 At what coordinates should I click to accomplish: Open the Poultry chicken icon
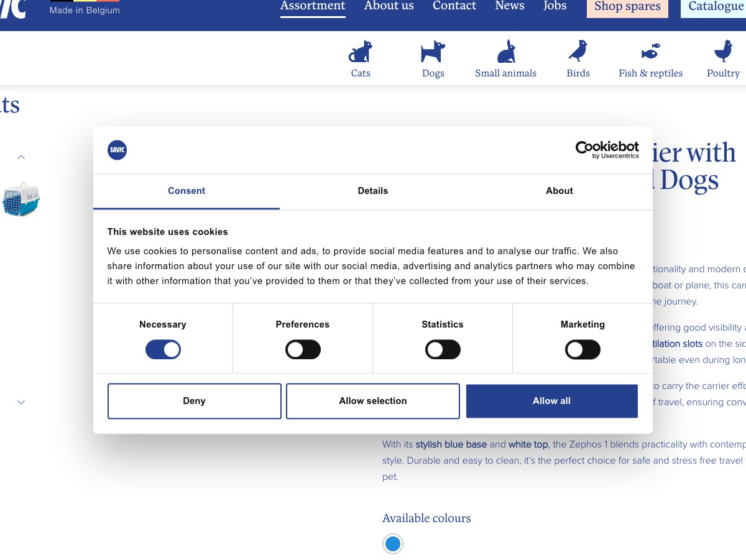[x=723, y=52]
